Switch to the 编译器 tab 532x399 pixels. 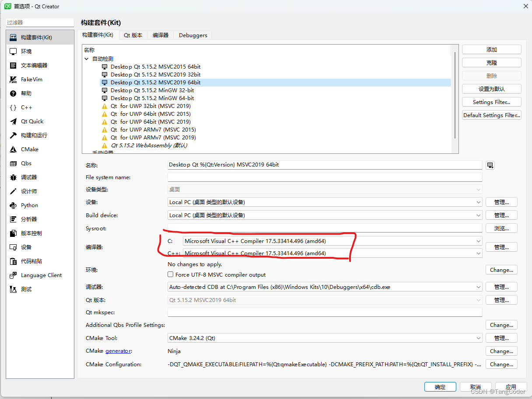coord(161,35)
